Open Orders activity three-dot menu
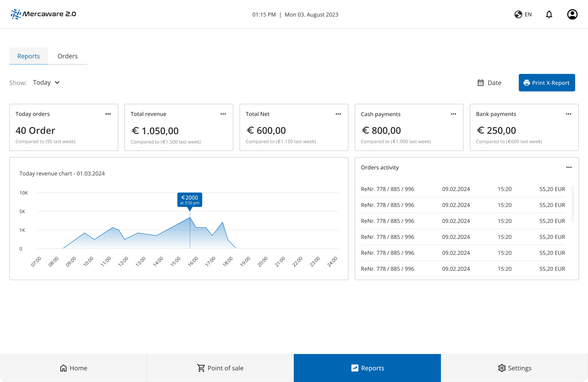 tap(569, 168)
